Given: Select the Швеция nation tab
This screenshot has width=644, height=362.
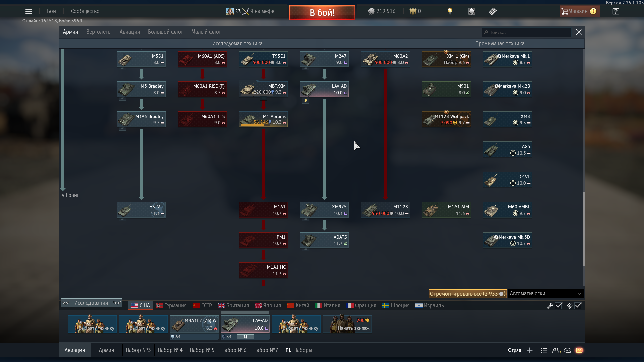Looking at the screenshot, I should (x=396, y=306).
